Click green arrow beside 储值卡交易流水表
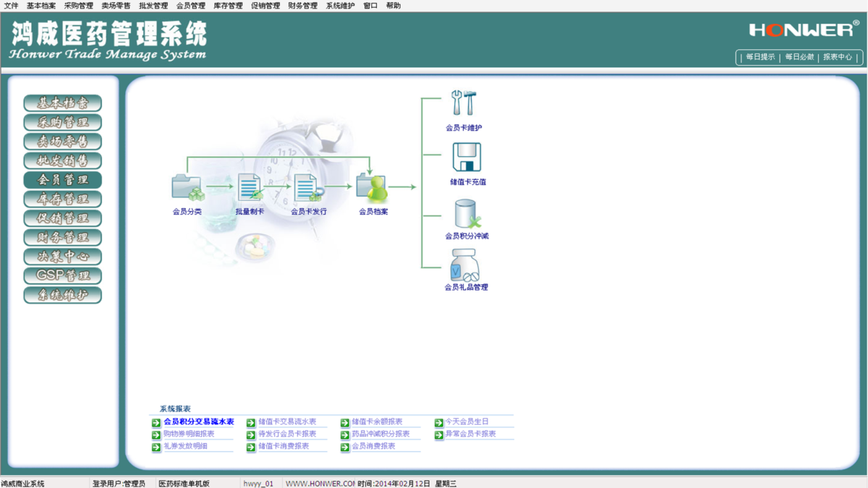The height and width of the screenshot is (488, 868). click(251, 422)
